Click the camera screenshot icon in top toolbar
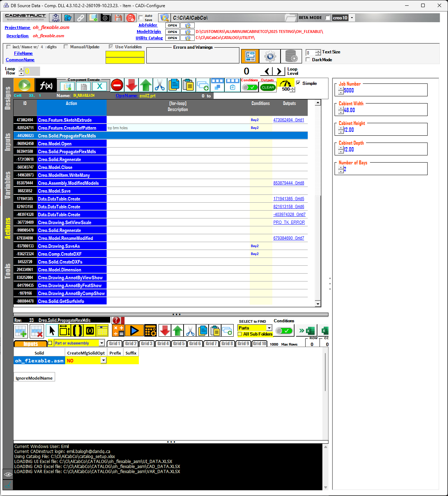The image size is (448, 496). click(105, 18)
